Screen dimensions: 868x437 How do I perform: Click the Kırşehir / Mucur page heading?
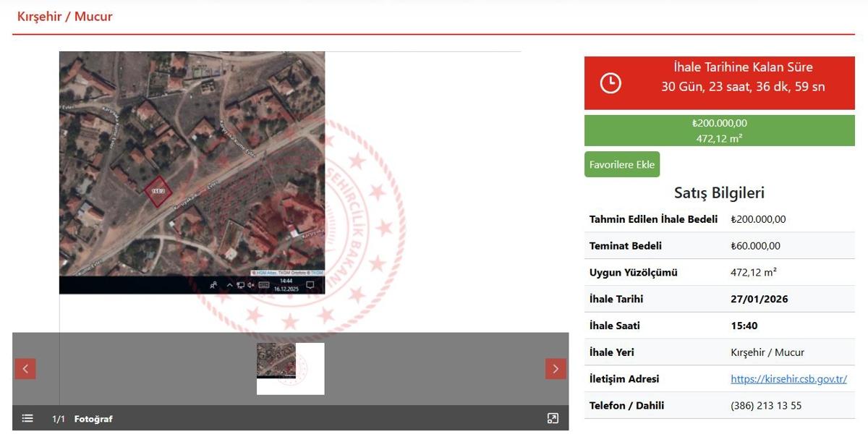[x=65, y=16]
